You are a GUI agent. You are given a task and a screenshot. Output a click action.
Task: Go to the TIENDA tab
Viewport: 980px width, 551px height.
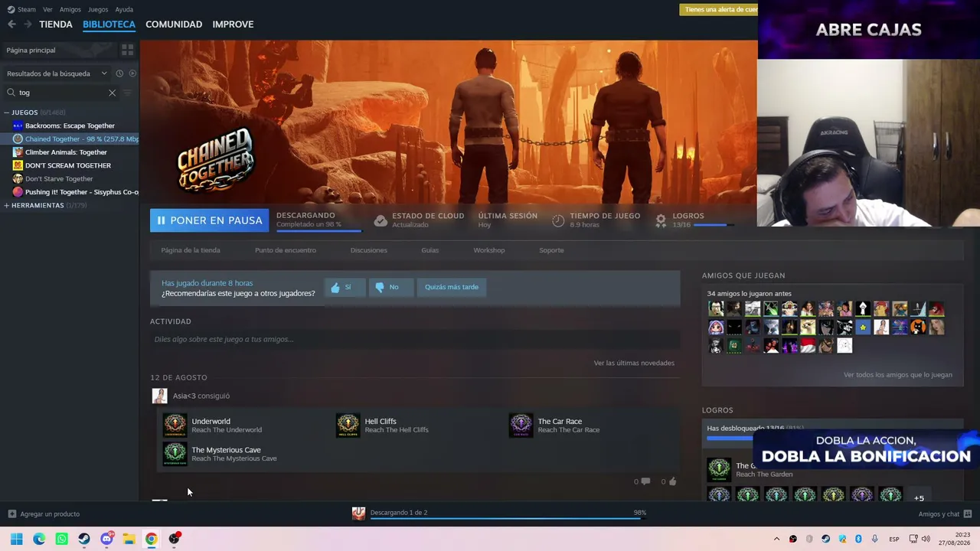(x=56, y=24)
